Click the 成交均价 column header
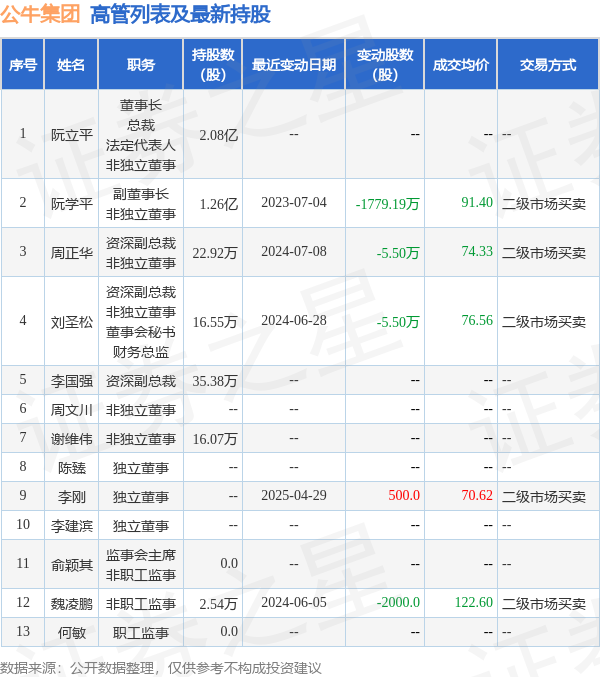600x677 pixels. pyautogui.click(x=461, y=65)
